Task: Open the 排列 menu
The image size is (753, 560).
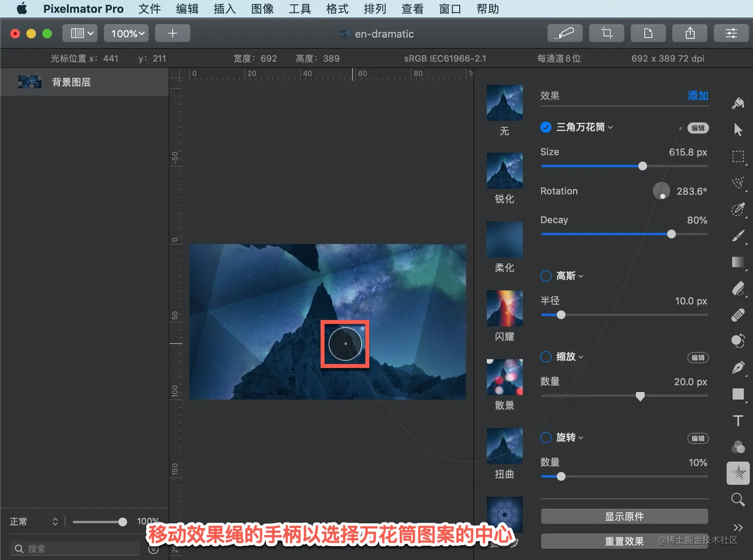Action: pyautogui.click(x=375, y=9)
